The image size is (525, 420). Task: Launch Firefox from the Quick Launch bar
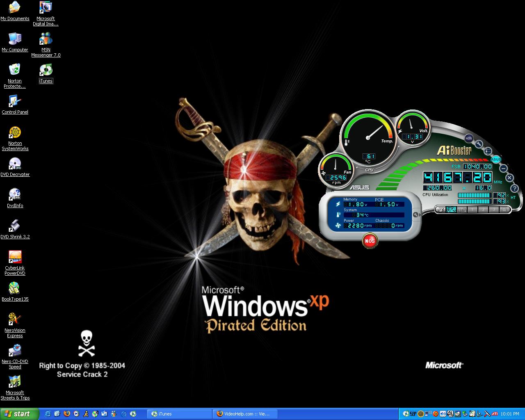tap(67, 414)
